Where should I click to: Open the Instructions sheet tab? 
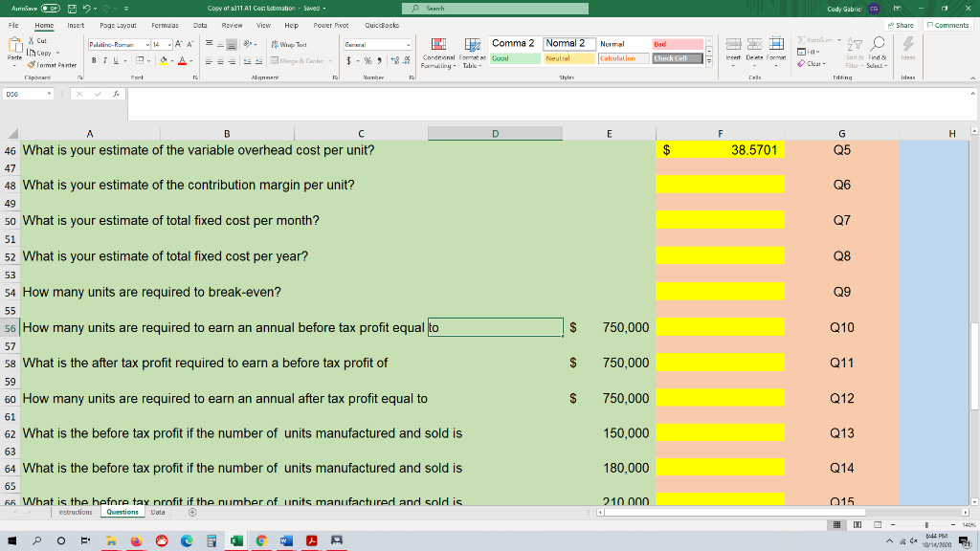pos(75,513)
